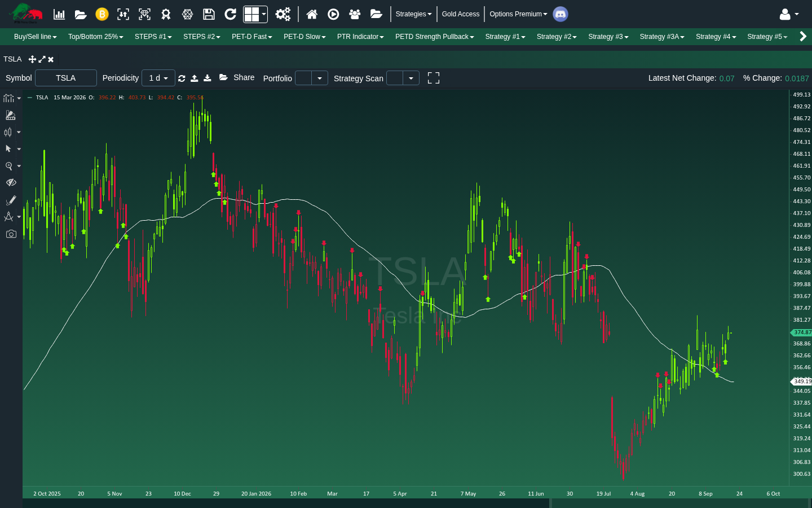
Task: Click the Share button
Action: [244, 77]
